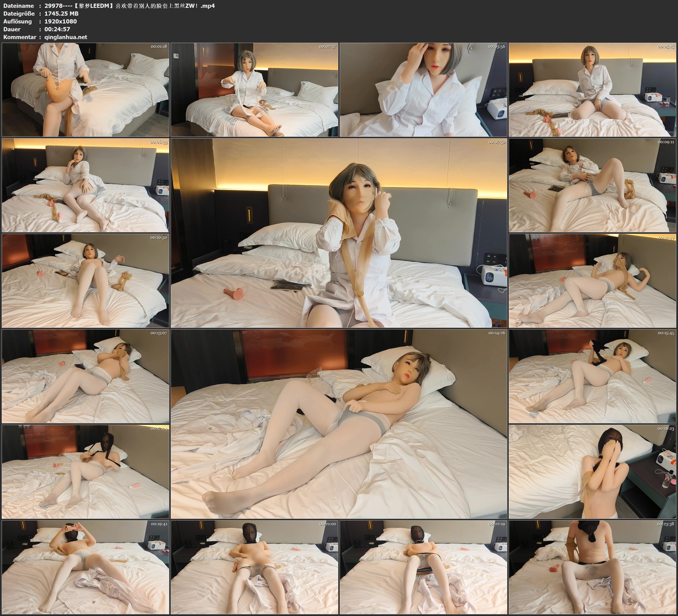Click the 1920x1080 Auflösung value
This screenshot has height=616, width=678.
coord(61,21)
